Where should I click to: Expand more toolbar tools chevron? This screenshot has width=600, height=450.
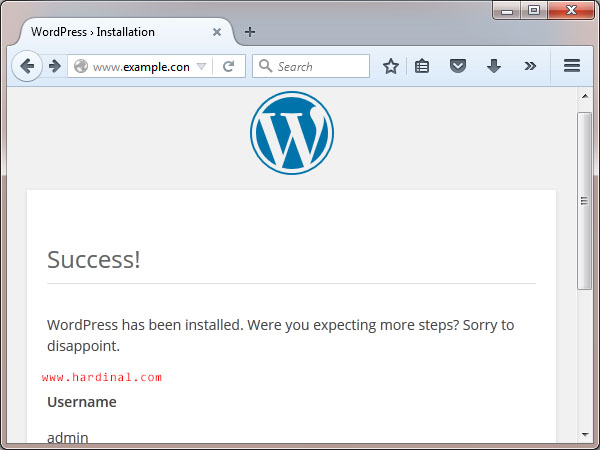click(530, 66)
